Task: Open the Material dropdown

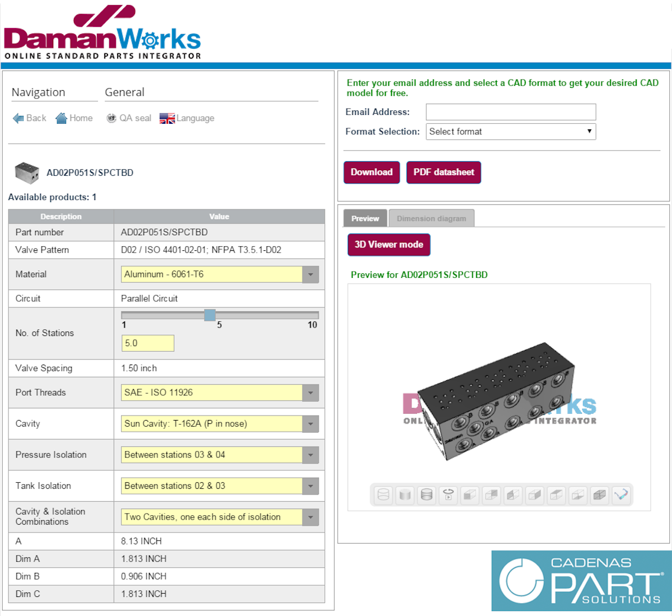Action: [x=310, y=274]
